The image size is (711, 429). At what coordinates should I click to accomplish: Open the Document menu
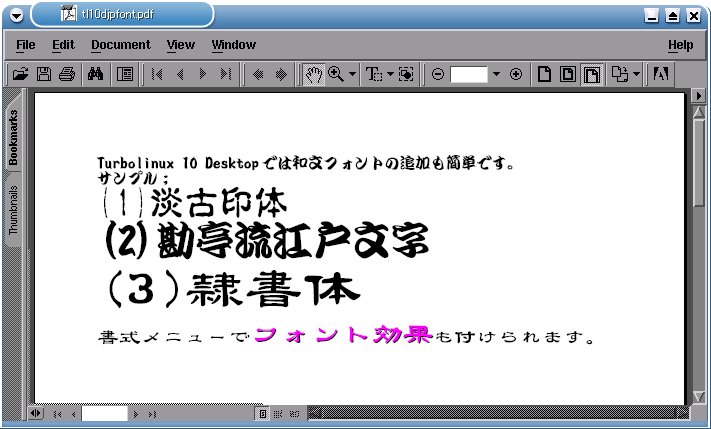pyautogui.click(x=121, y=45)
